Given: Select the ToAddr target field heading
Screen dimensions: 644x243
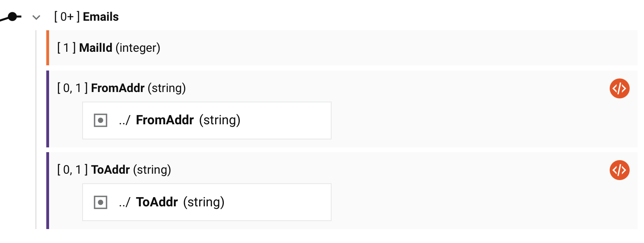Looking at the screenshot, I should coord(111,170).
